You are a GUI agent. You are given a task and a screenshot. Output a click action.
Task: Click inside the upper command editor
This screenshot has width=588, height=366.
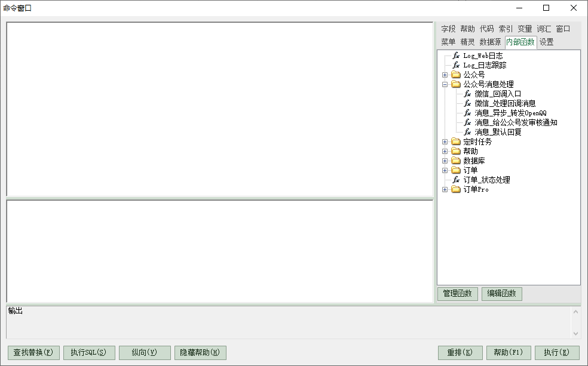coord(220,109)
